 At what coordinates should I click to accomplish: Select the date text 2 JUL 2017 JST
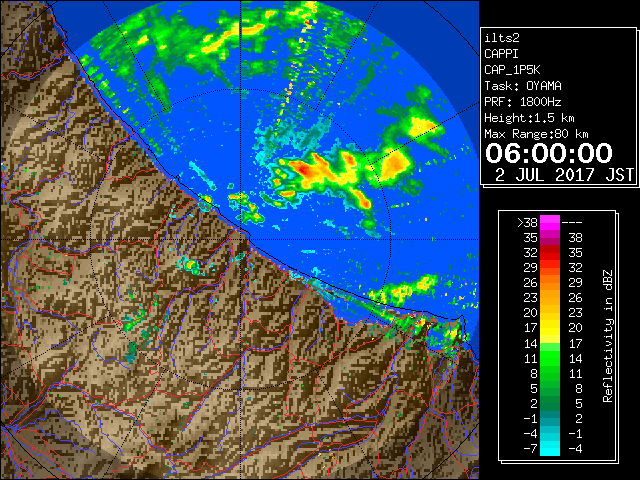564,175
